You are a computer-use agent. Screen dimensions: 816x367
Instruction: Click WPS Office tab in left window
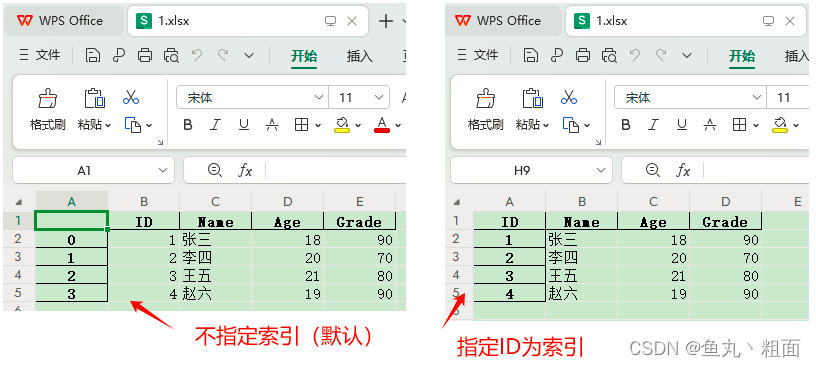(64, 21)
